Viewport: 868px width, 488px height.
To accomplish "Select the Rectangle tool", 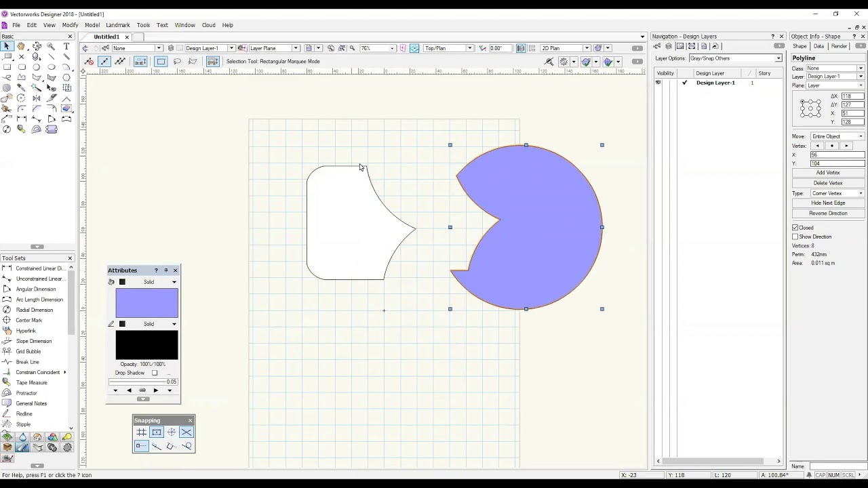I will pyautogui.click(x=7, y=67).
